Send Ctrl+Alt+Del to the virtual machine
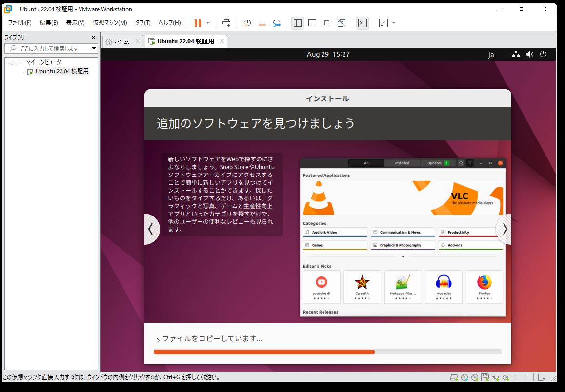The image size is (565, 392). (226, 23)
